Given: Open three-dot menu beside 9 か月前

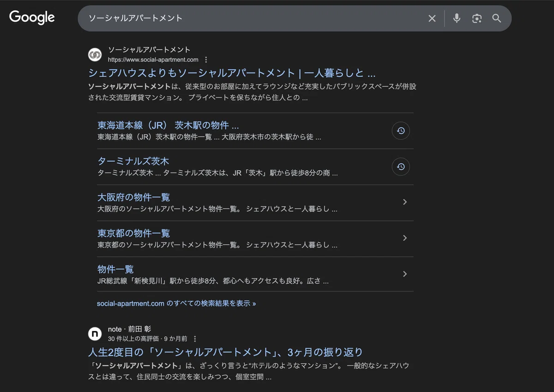Looking at the screenshot, I should (195, 339).
